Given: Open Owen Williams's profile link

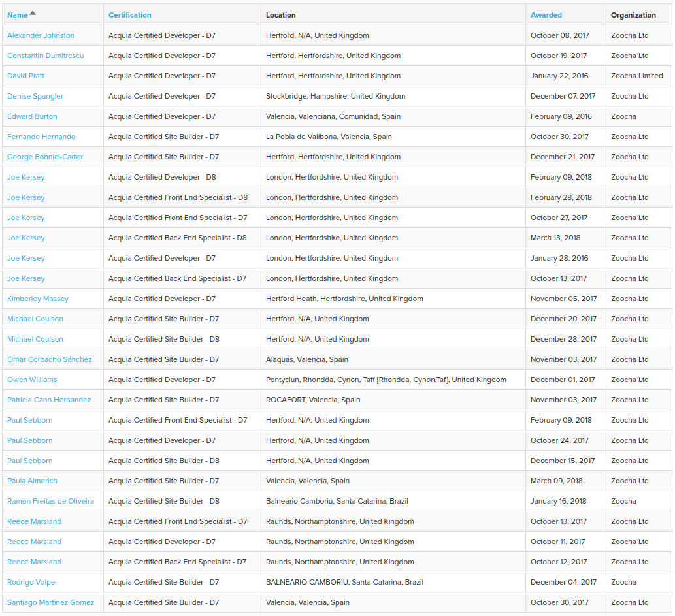Looking at the screenshot, I should click(x=32, y=380).
